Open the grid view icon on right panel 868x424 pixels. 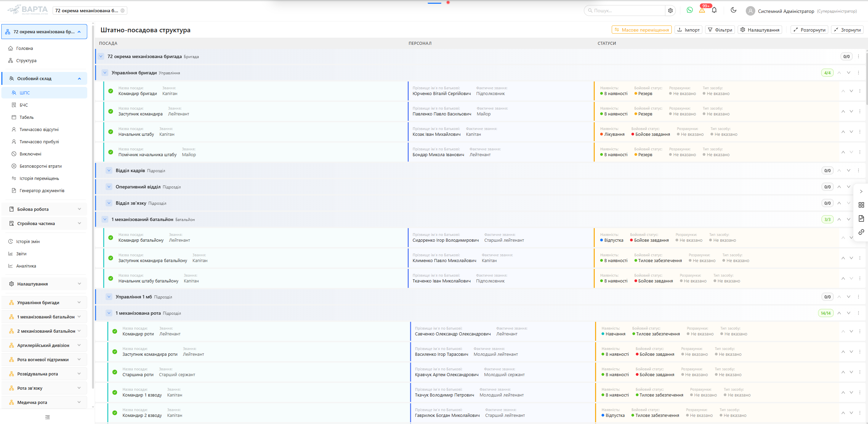861,205
